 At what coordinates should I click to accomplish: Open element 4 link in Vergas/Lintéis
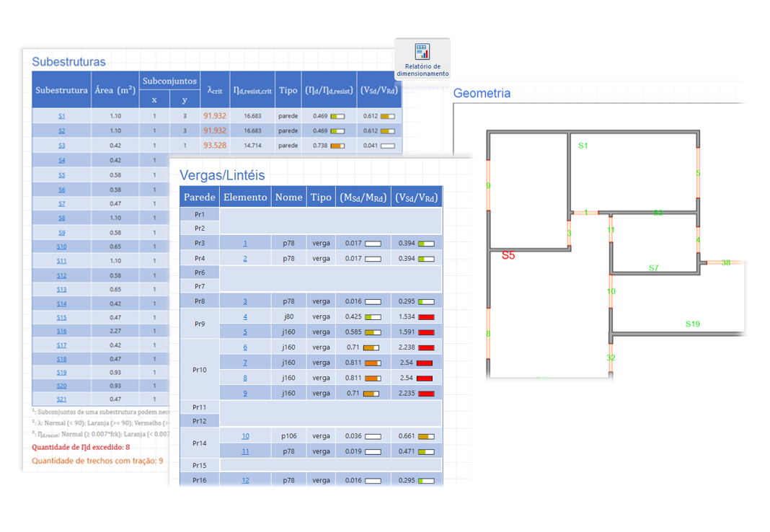pos(245,317)
